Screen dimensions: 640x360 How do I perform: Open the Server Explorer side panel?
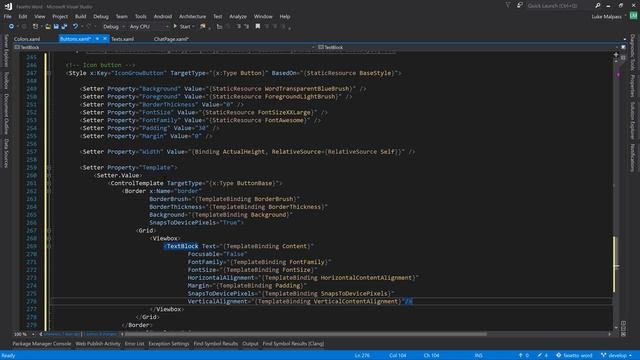click(x=6, y=50)
